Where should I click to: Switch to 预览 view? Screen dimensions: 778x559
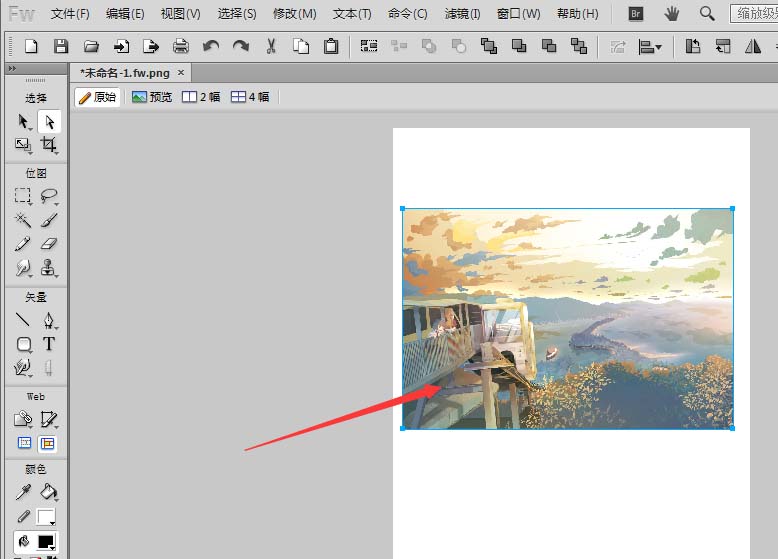152,97
